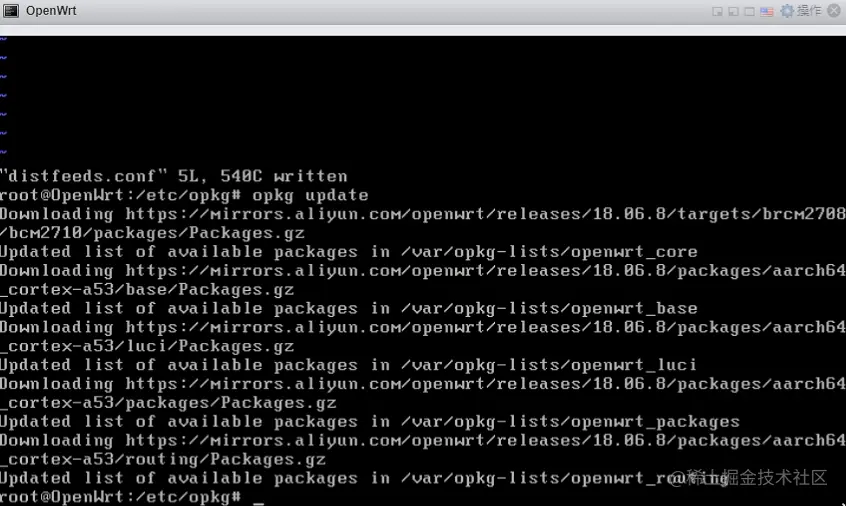Click the gear icon beside 操作
846x506 pixels.
(787, 11)
